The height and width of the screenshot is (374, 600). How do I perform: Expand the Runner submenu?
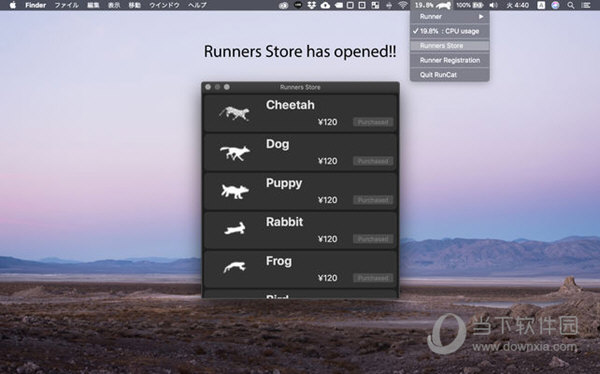450,16
